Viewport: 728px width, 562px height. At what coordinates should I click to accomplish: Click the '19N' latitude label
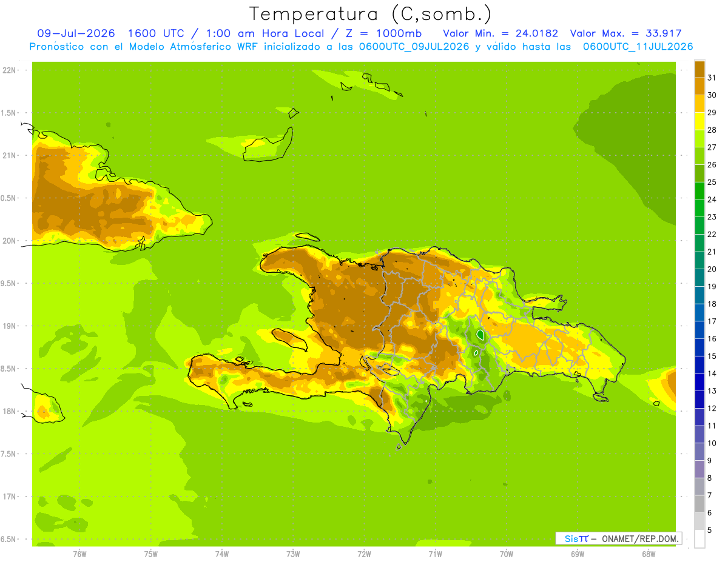click(8, 326)
